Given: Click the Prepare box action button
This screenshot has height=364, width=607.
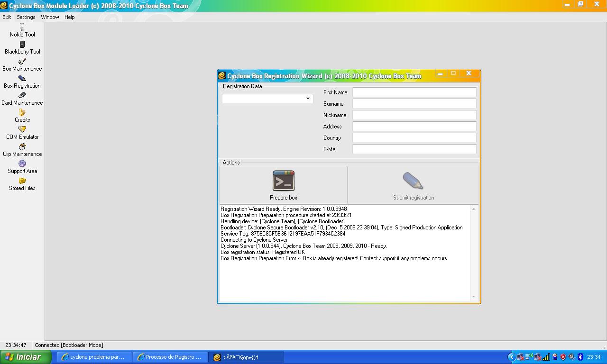Looking at the screenshot, I should [x=284, y=185].
